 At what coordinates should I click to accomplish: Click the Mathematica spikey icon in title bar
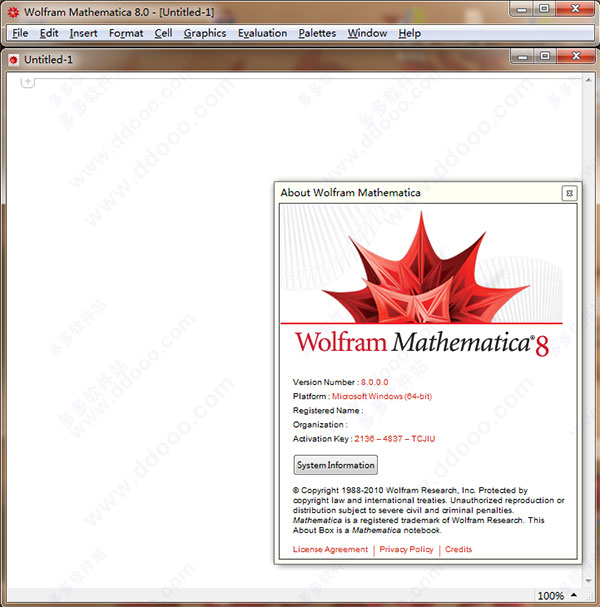click(x=14, y=12)
